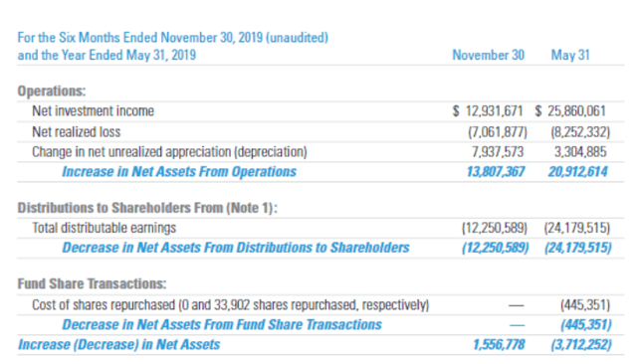Select the 'Net realized loss' row label
The width and height of the screenshot is (637, 364).
(77, 132)
